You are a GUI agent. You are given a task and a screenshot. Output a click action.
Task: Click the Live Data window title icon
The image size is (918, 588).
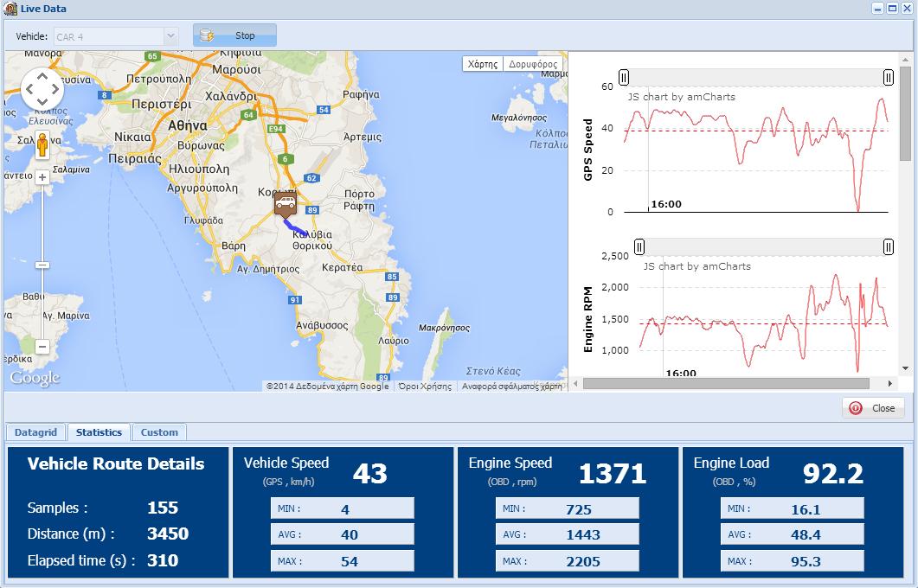(10, 9)
